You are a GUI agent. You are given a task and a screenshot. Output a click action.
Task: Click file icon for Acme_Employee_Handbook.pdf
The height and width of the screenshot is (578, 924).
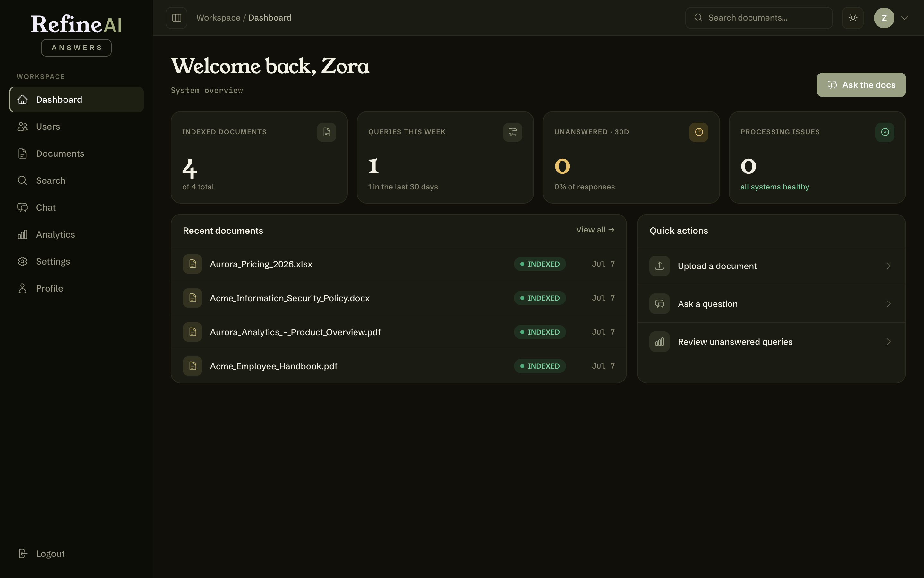pyautogui.click(x=193, y=366)
